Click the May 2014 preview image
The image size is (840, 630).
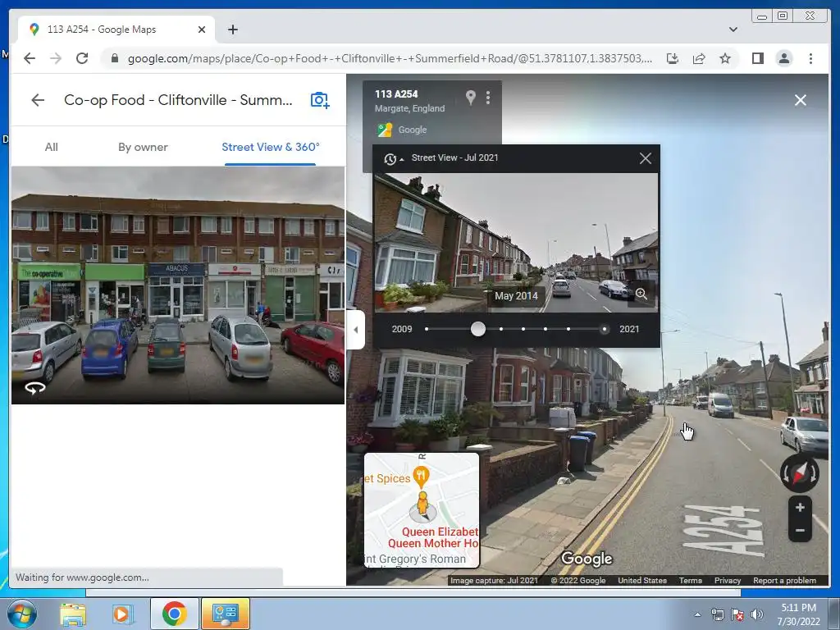(516, 243)
